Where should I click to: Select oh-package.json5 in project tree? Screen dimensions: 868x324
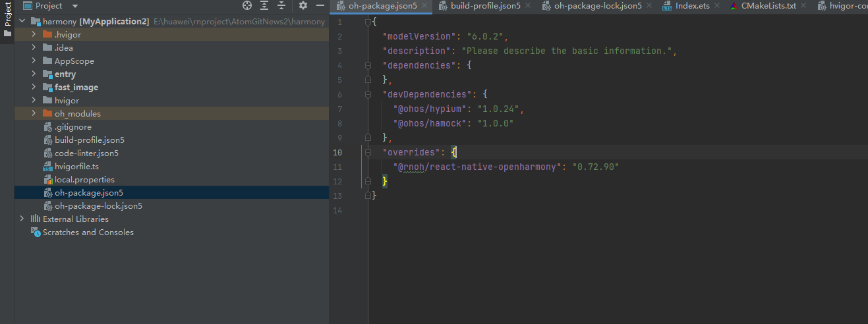[x=89, y=193]
